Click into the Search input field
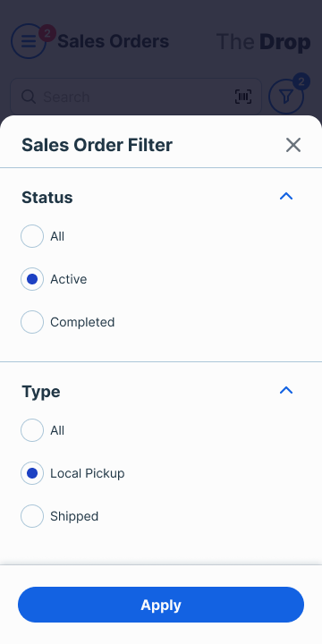The image size is (322, 644). coord(136,97)
